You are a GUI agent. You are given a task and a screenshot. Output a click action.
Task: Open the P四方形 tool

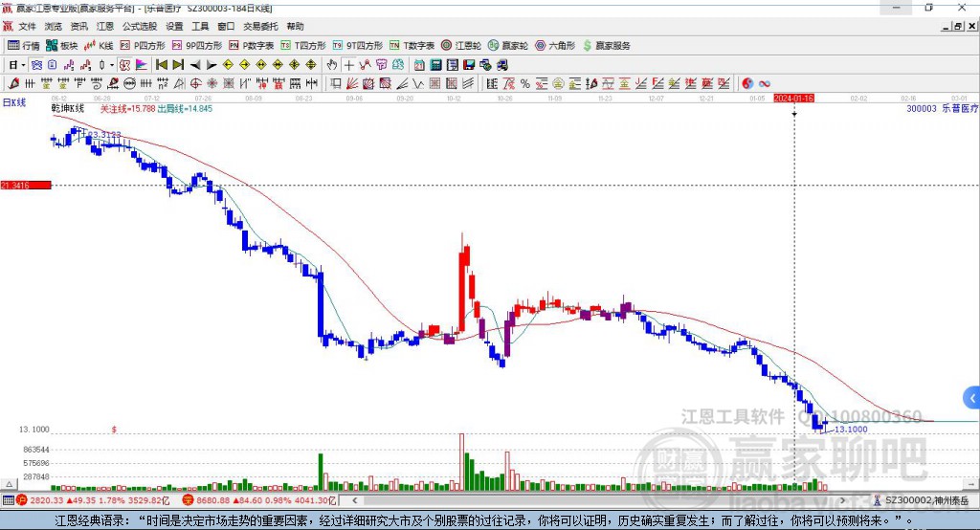click(x=143, y=46)
